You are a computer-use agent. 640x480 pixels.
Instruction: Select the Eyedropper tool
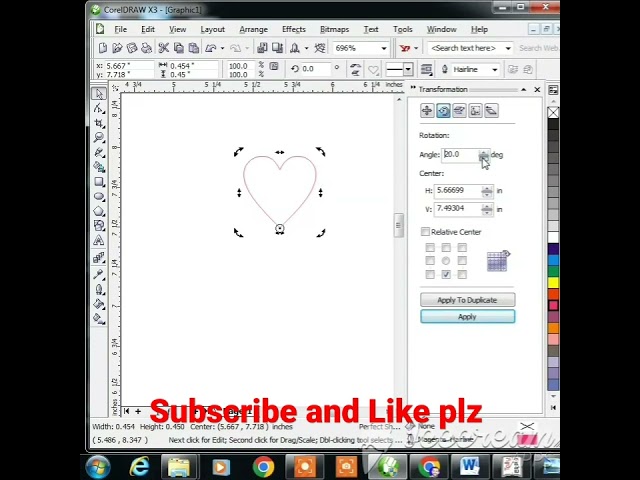[99, 274]
